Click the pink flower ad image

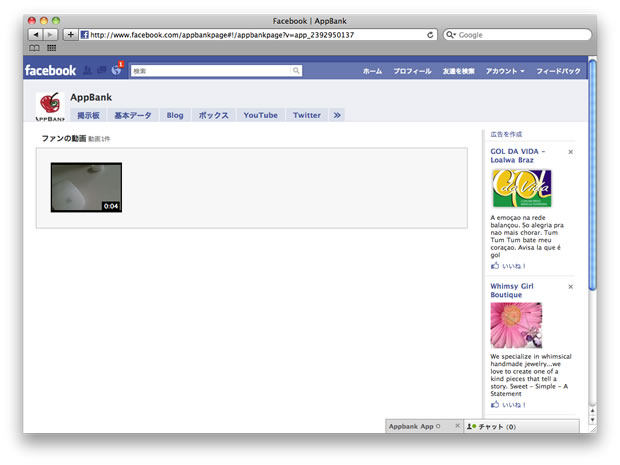516,325
